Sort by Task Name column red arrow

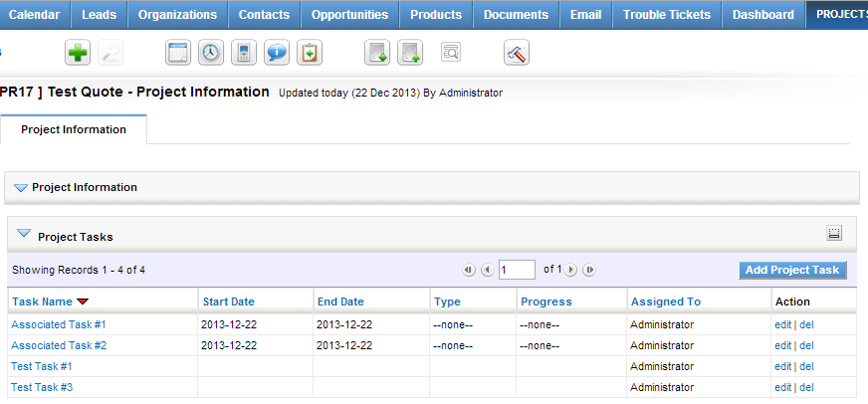83,302
